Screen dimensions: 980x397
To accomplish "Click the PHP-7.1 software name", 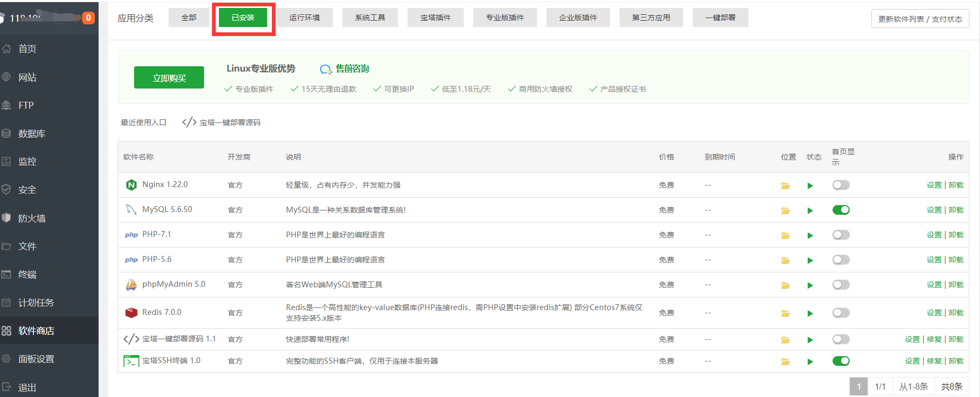I will (x=157, y=234).
